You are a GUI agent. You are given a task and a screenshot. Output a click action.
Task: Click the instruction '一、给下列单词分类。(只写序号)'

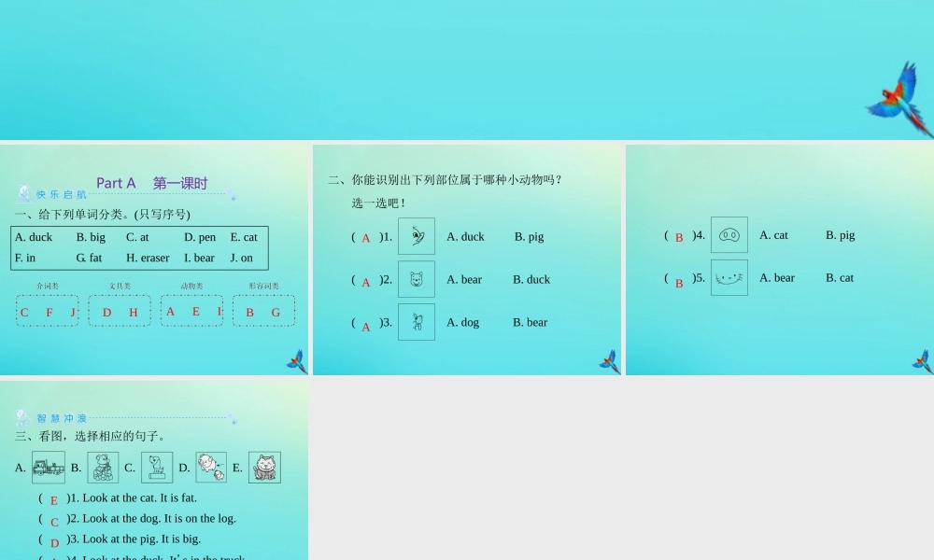coord(103,215)
